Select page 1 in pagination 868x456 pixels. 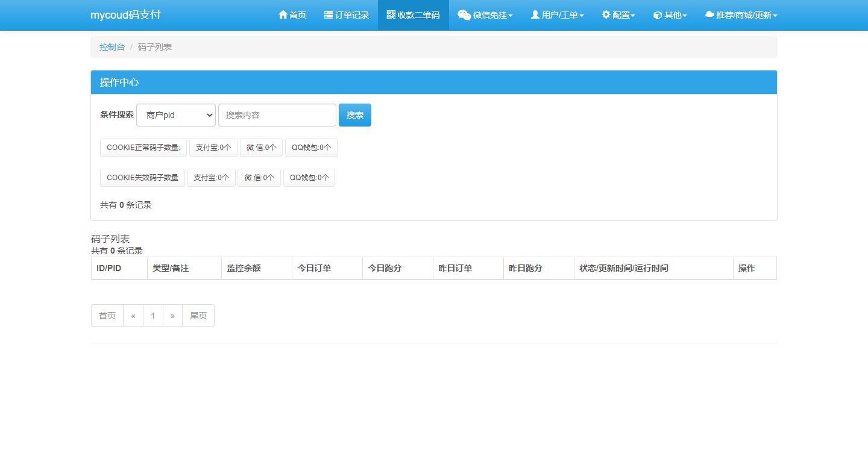pos(153,315)
